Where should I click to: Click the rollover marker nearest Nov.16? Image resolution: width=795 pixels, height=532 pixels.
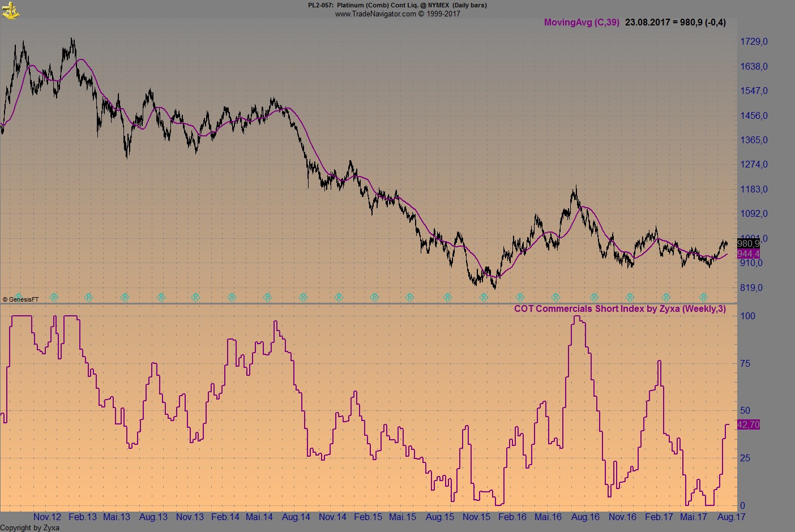[630, 297]
